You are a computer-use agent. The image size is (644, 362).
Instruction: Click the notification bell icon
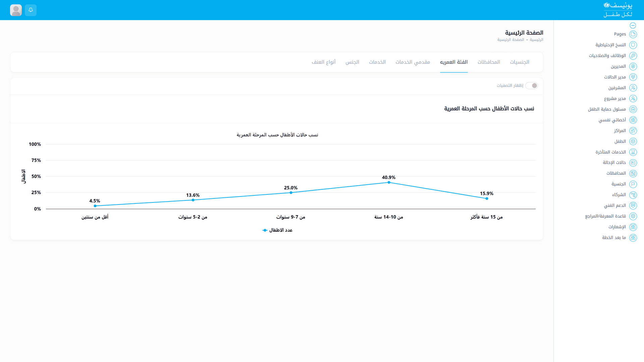(x=31, y=10)
